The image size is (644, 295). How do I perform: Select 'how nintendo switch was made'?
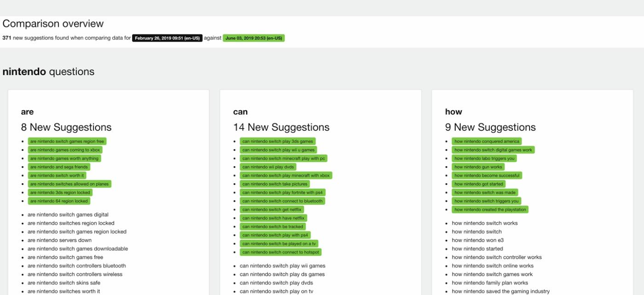click(485, 192)
